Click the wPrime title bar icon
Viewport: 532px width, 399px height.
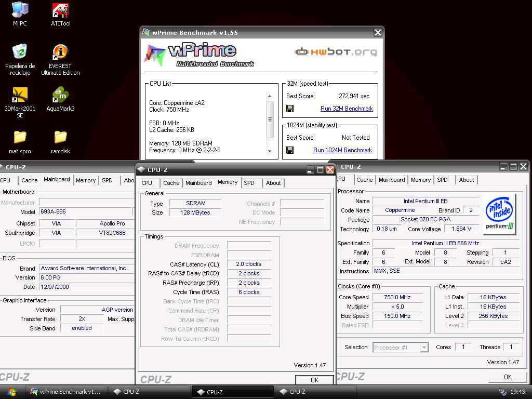coord(146,32)
